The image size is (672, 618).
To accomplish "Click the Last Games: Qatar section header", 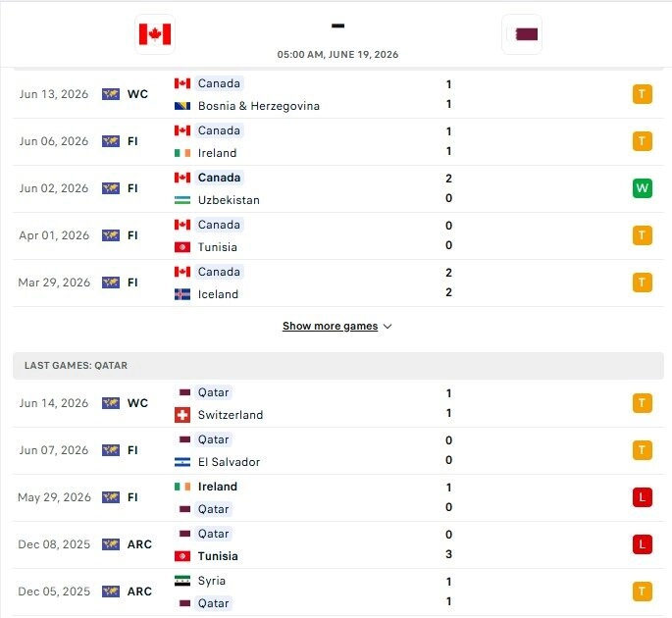I will coord(338,366).
